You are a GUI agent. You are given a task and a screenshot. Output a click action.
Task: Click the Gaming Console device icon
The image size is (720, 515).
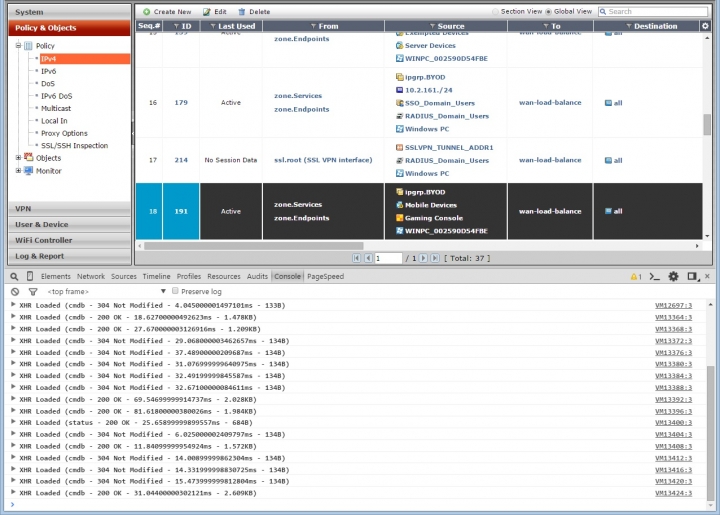[399, 218]
